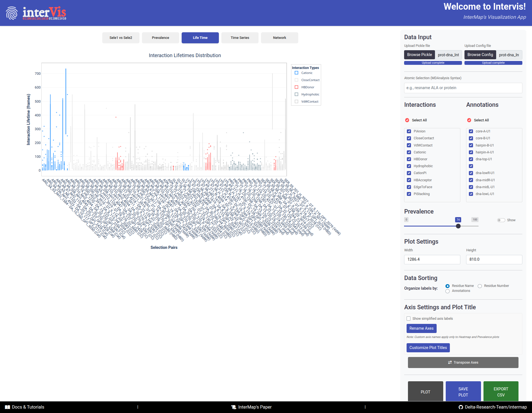
Task: Click Select All under Annotations
Action: point(469,120)
